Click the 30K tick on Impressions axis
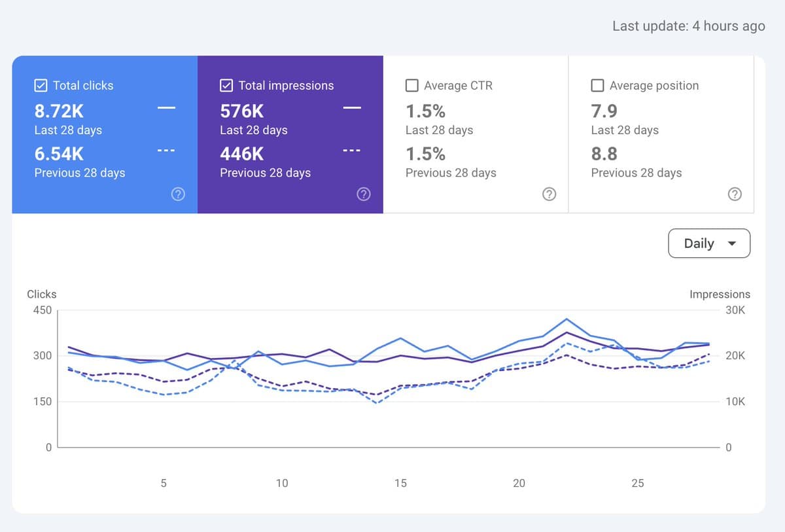 tap(735, 310)
